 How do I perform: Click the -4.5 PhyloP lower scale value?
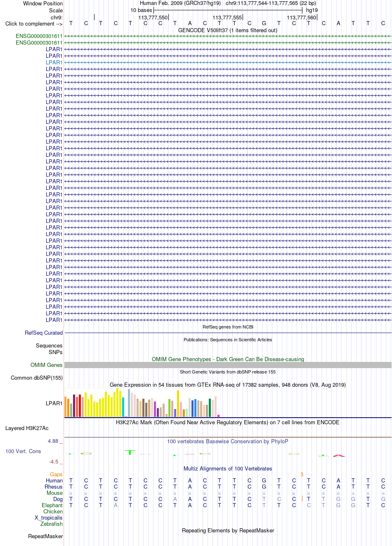coord(54,461)
